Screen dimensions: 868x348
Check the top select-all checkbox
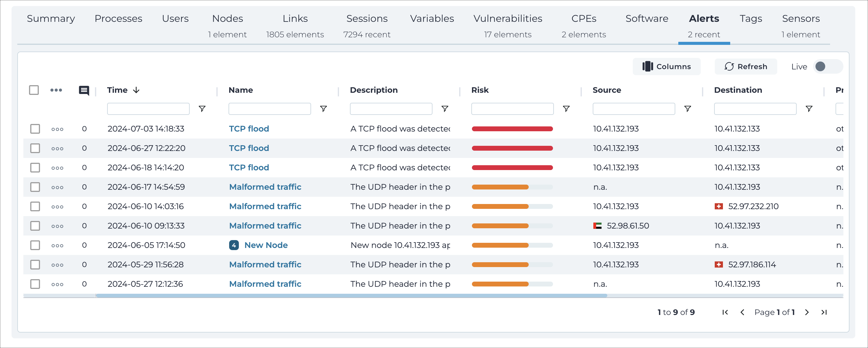34,90
